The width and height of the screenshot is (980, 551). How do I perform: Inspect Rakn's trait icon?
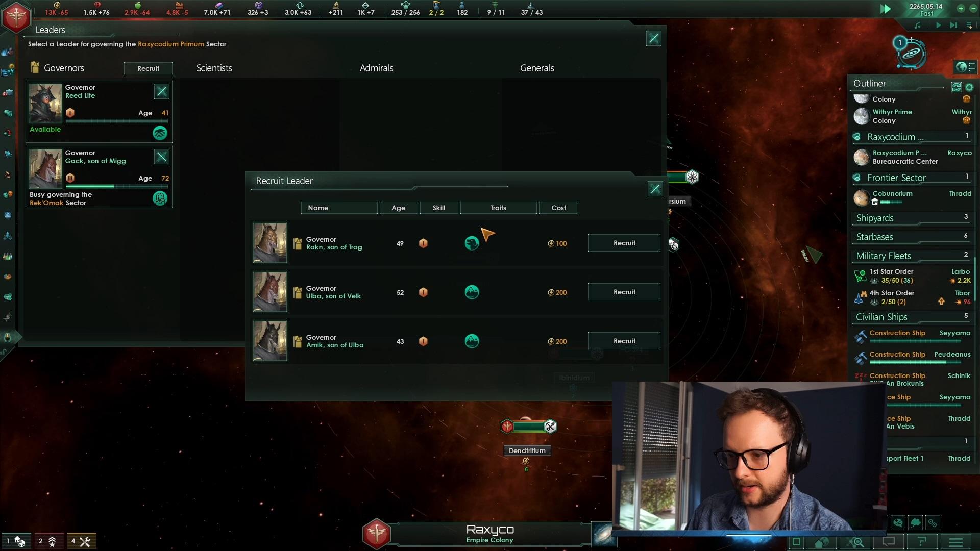(x=472, y=243)
